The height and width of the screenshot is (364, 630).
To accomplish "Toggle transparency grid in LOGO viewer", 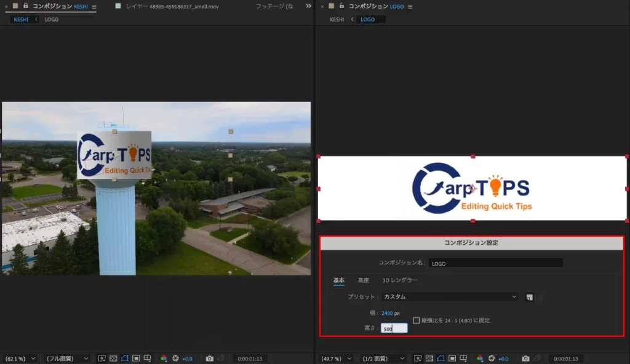I will click(429, 358).
